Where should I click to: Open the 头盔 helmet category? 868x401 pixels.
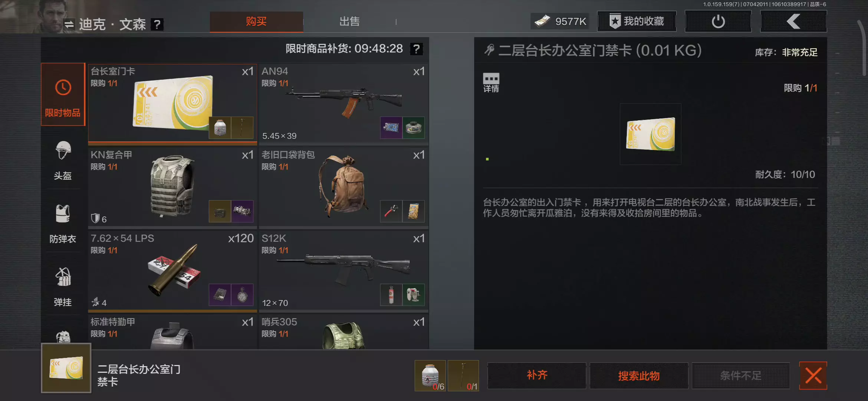click(x=63, y=160)
